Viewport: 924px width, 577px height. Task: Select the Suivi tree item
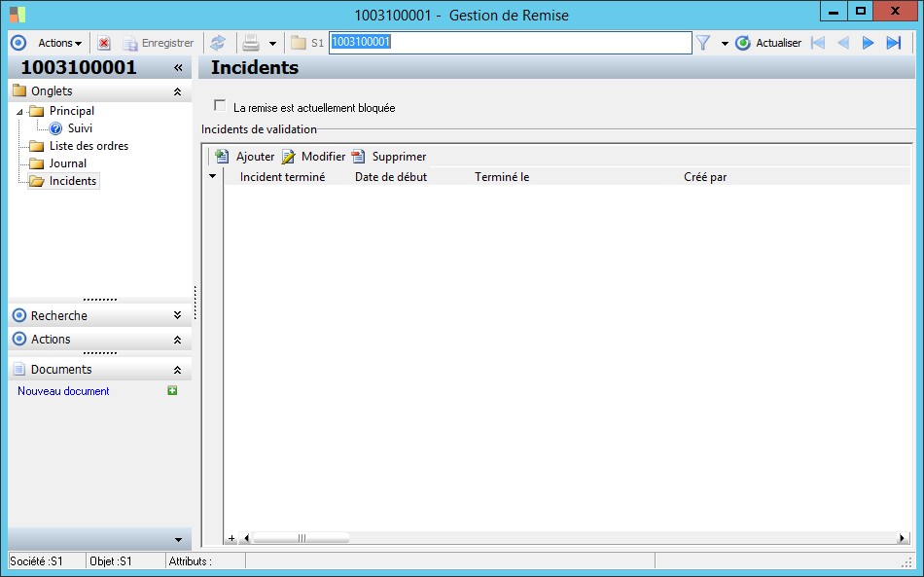(80, 127)
